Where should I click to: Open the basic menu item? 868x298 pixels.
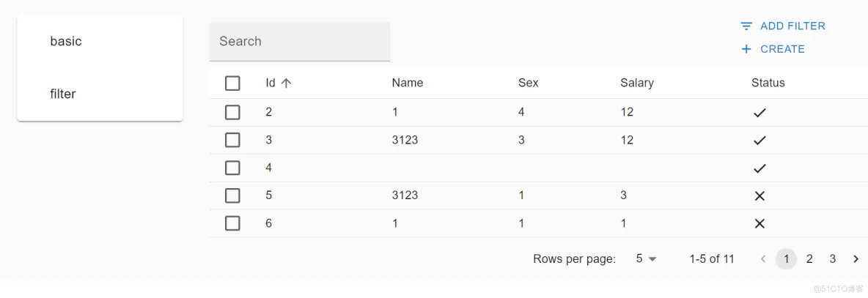pyautogui.click(x=66, y=42)
